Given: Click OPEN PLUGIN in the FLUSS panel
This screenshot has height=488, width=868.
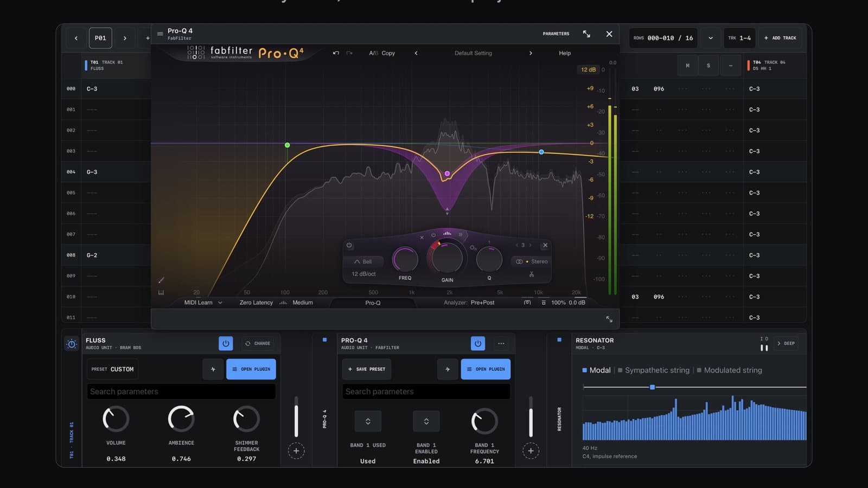Looking at the screenshot, I should [251, 369].
